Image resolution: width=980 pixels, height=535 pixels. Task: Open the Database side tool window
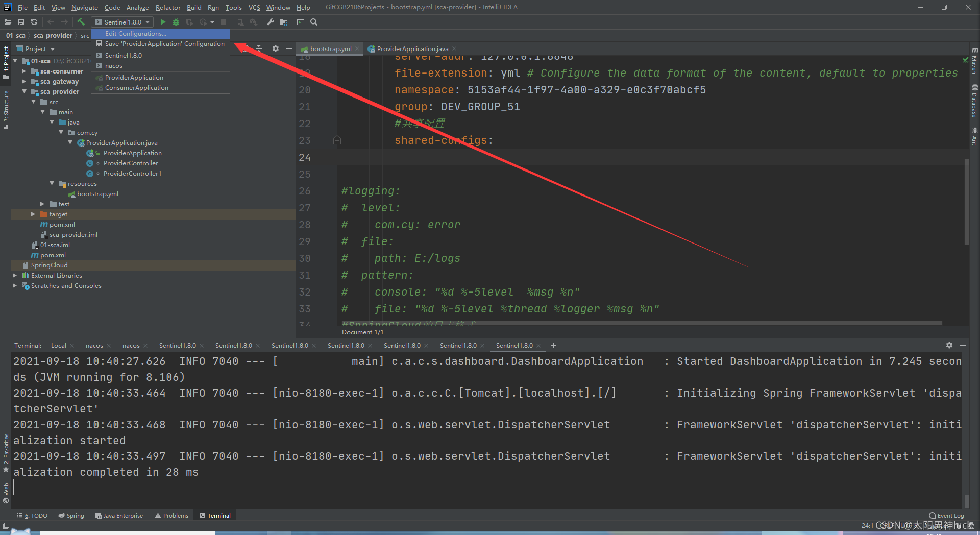pos(974,101)
